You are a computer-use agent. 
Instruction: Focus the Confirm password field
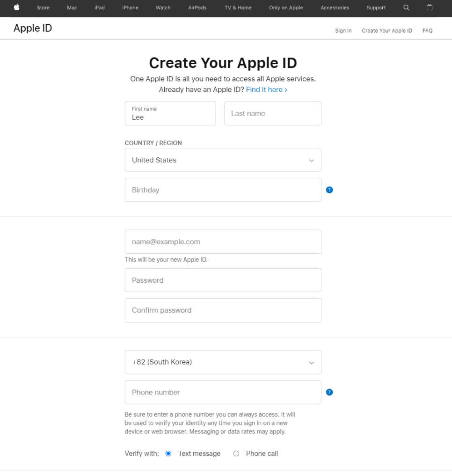point(223,310)
